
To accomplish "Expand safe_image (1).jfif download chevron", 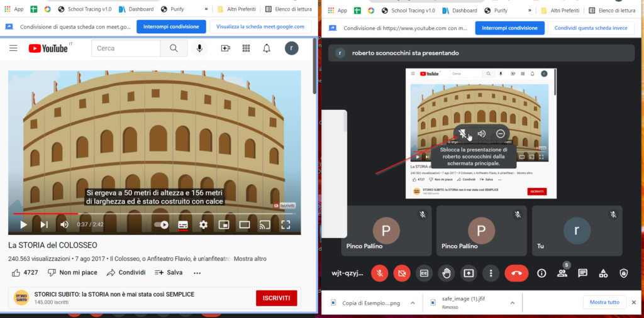I will (512, 303).
